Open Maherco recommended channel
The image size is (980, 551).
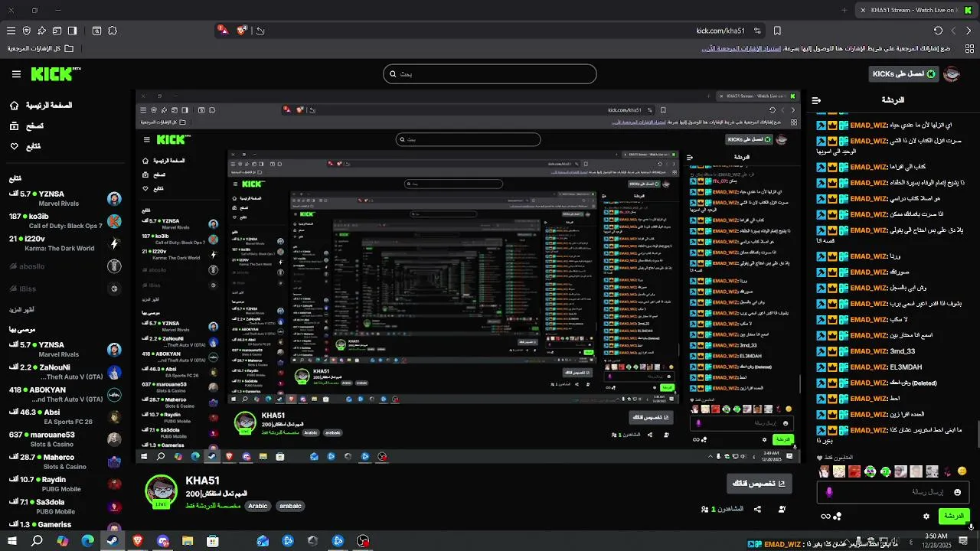pyautogui.click(x=65, y=461)
